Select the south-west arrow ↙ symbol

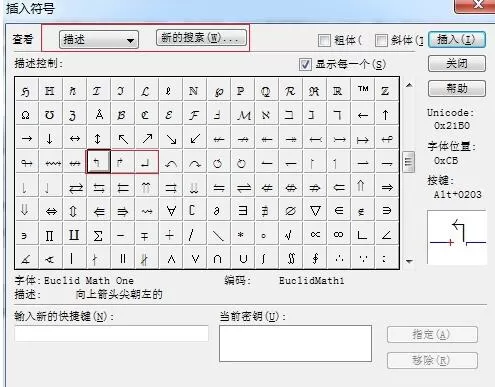tap(195, 138)
